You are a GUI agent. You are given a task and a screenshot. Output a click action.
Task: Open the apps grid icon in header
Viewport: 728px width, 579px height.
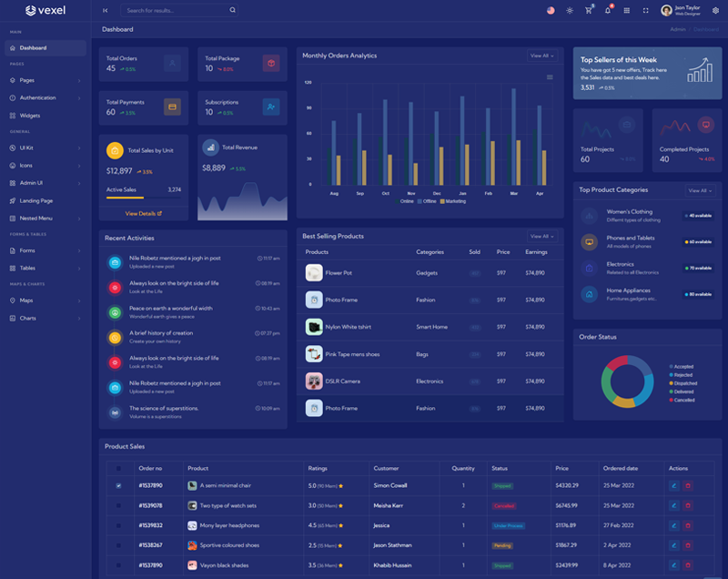(x=627, y=10)
